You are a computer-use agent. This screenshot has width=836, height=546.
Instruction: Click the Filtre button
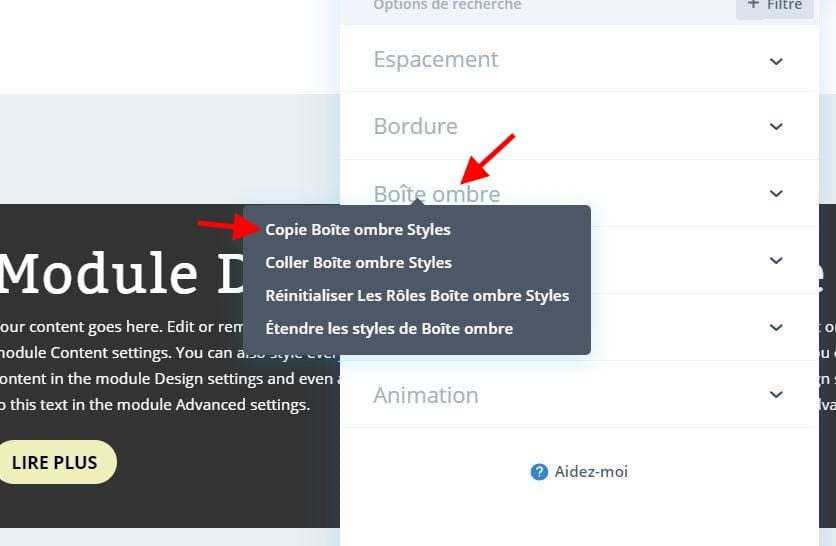click(x=775, y=6)
